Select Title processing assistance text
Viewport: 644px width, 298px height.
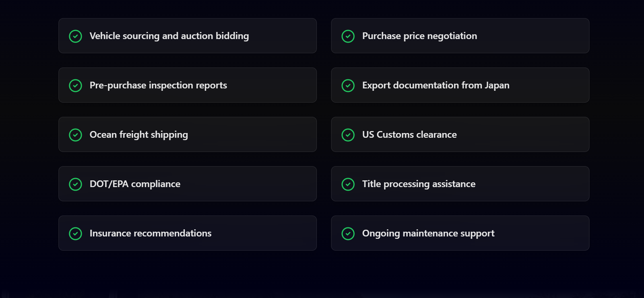click(419, 184)
